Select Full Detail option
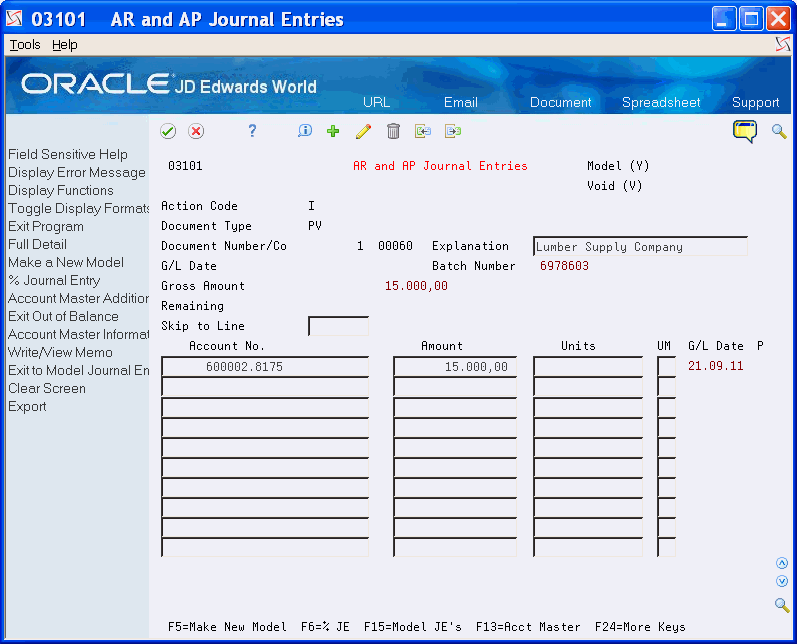 click(37, 244)
